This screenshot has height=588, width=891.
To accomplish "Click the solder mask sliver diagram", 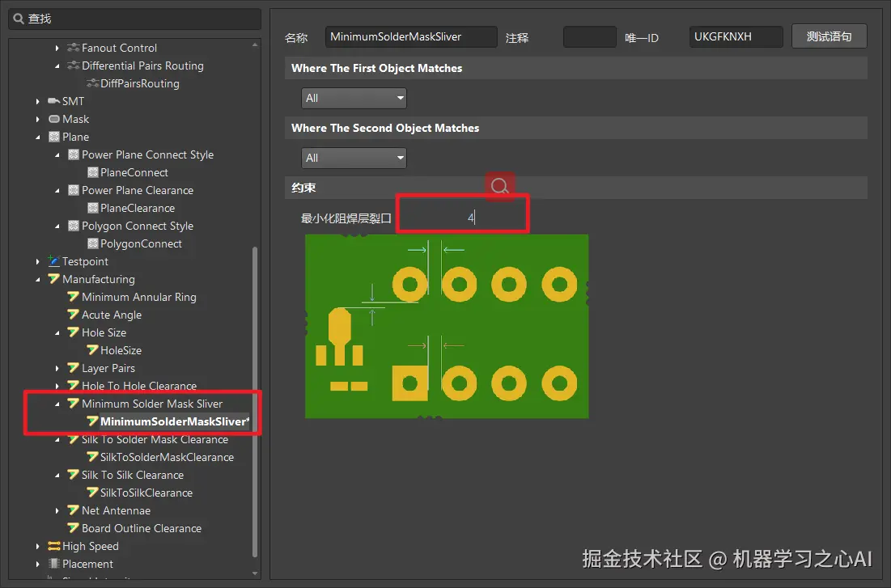I will point(447,326).
